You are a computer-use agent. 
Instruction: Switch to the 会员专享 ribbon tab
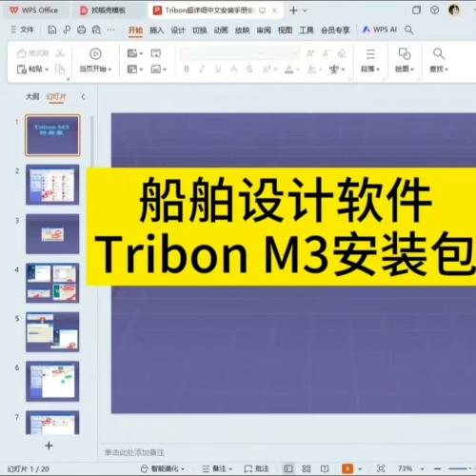[335, 30]
